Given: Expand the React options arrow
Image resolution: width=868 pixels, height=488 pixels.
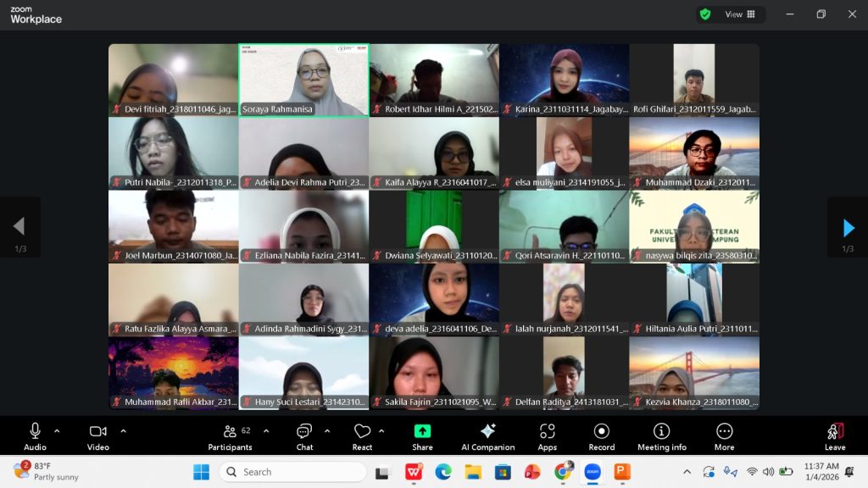Looking at the screenshot, I should [x=381, y=430].
